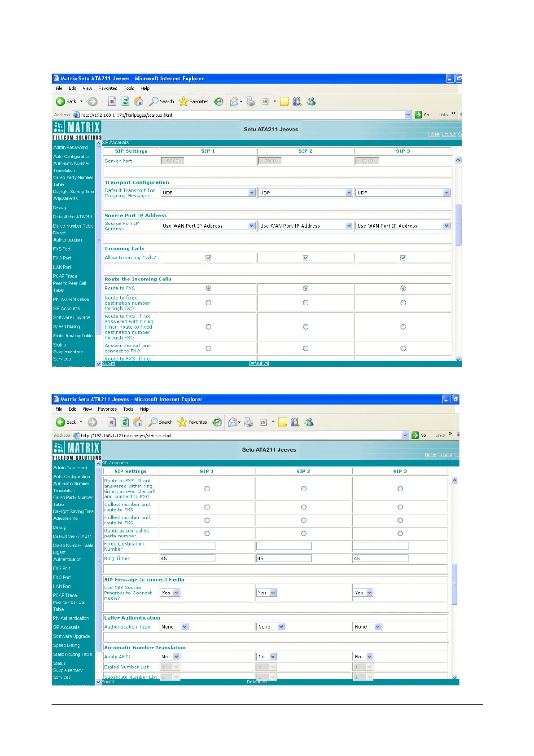This screenshot has width=534, height=756.
Task: Click Back icon in Caller Authentication window
Action: click(61, 422)
